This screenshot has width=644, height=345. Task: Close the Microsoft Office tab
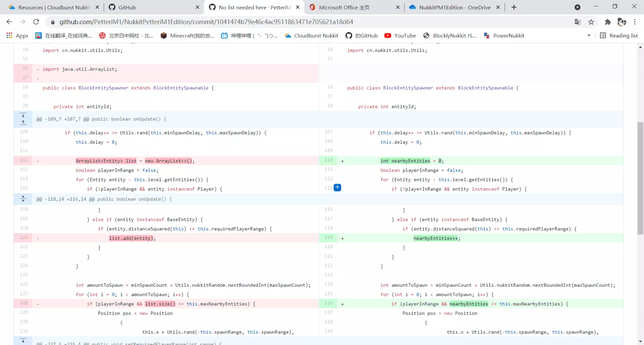click(398, 7)
